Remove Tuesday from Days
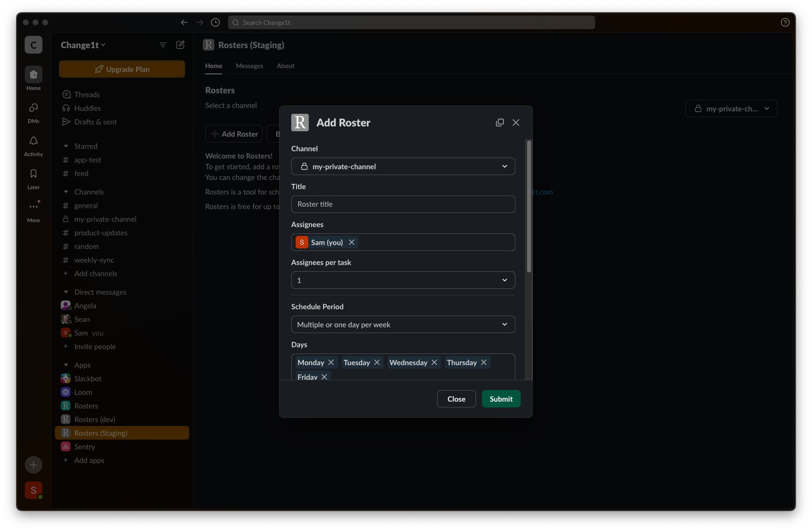The height and width of the screenshot is (531, 812). (x=377, y=362)
